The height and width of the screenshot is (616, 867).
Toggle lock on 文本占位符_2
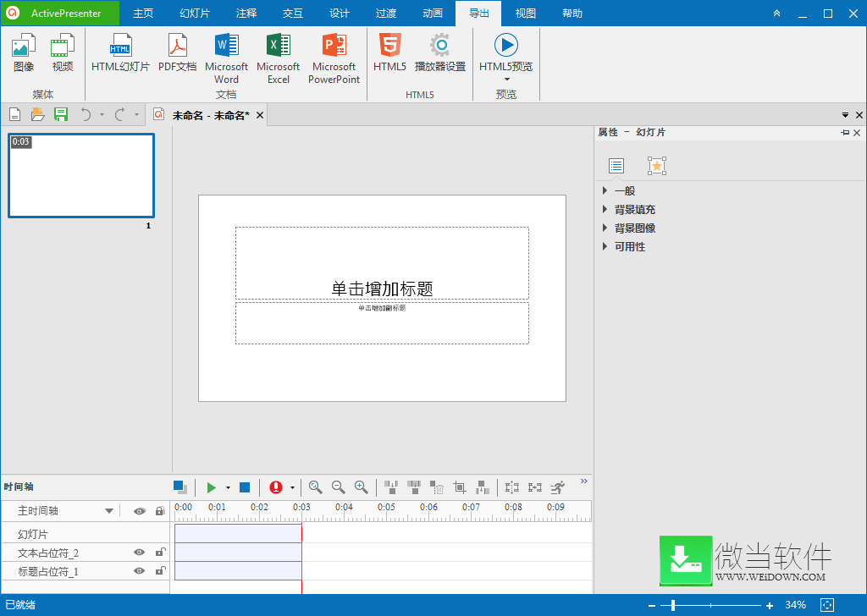[x=160, y=552]
